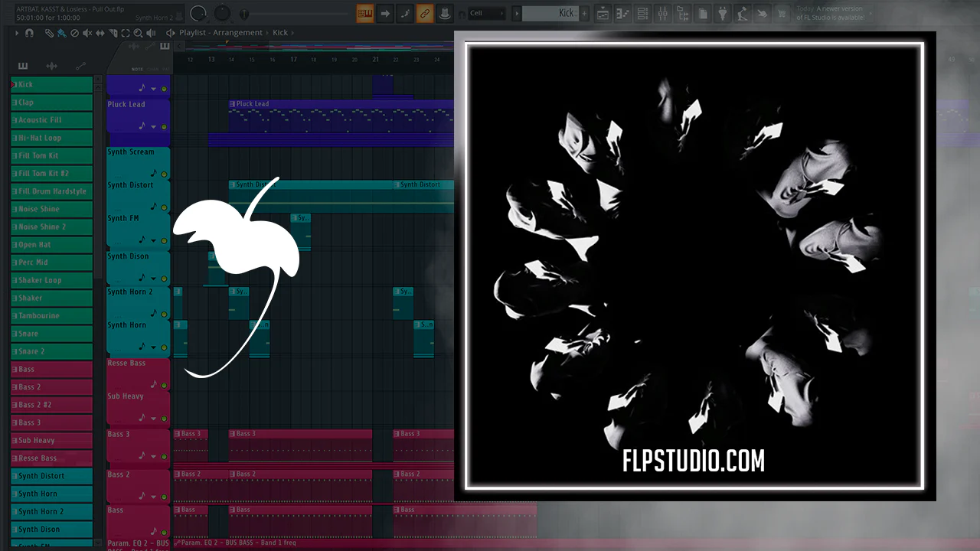Select the Slip tool
The image size is (980, 551).
(100, 33)
